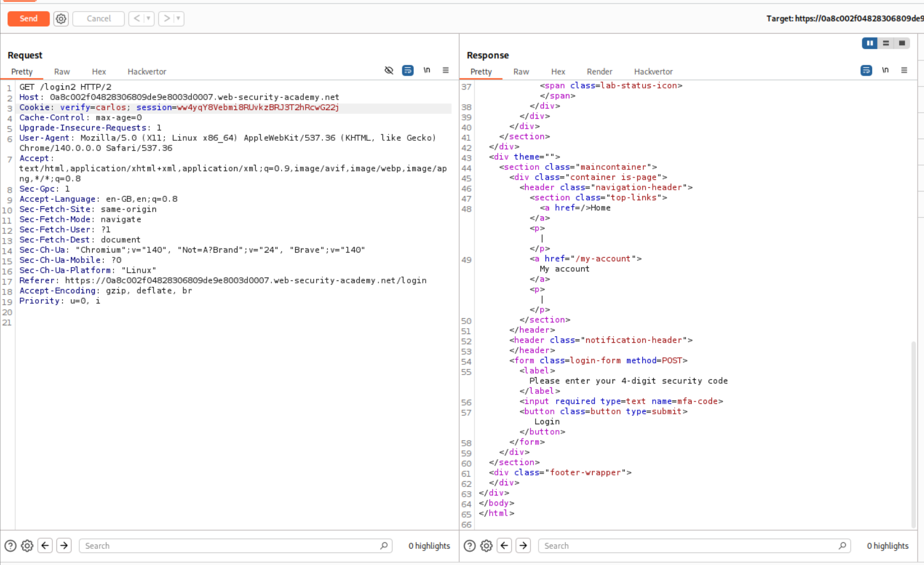Screen dimensions: 924x565
Task: Open search settings gear below Response
Action: (x=486, y=546)
